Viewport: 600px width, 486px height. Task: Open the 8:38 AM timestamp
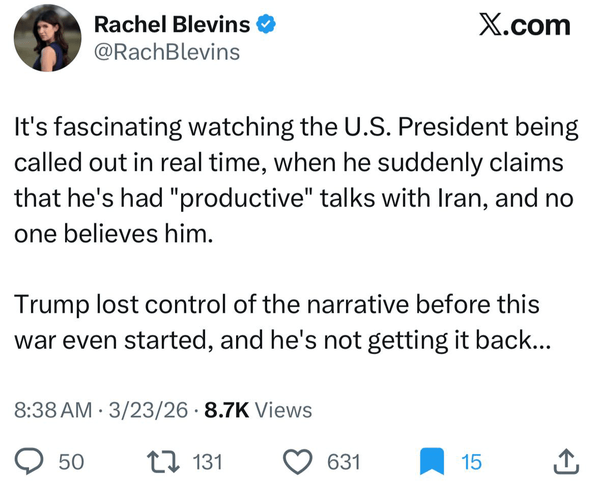53,410
